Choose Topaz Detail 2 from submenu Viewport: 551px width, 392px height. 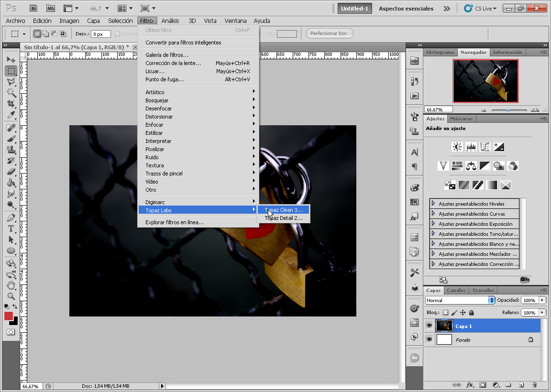284,218
